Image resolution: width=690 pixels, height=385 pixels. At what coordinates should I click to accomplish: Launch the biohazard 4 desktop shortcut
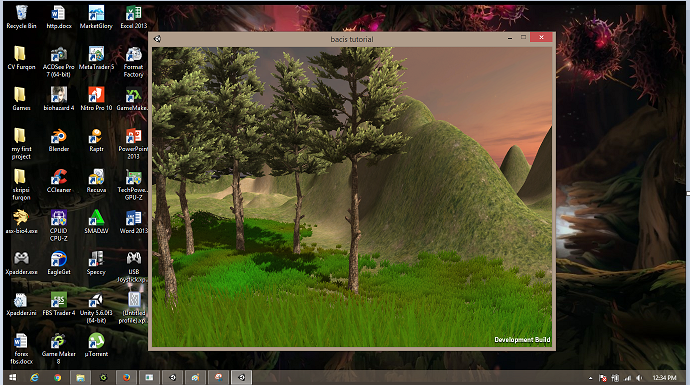click(59, 99)
